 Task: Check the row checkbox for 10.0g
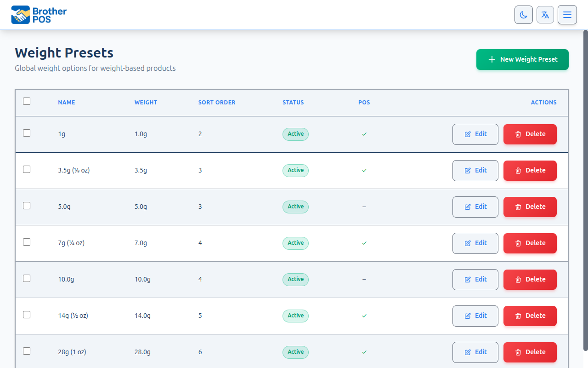(x=26, y=278)
